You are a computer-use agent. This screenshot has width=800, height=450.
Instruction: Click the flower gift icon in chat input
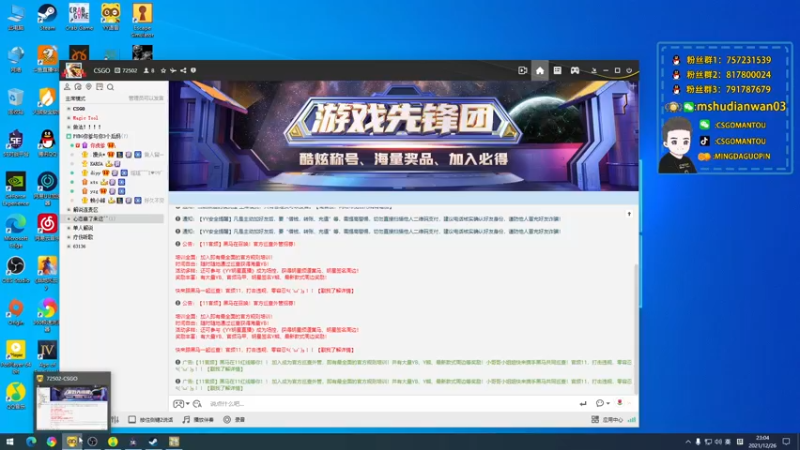click(x=619, y=403)
